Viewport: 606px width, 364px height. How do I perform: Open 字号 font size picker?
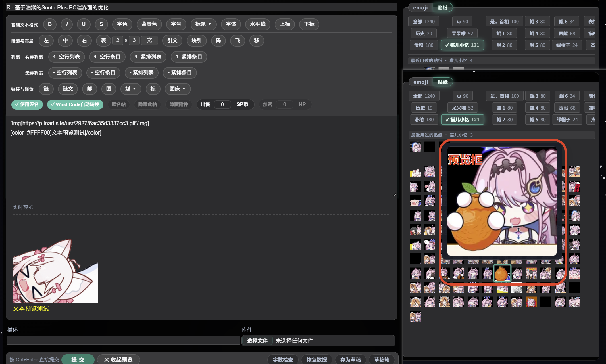176,24
